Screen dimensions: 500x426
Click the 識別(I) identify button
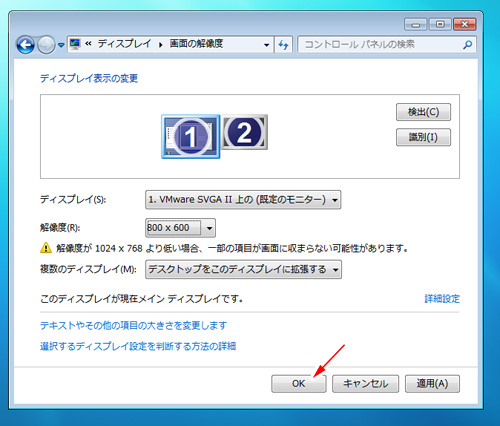click(423, 137)
